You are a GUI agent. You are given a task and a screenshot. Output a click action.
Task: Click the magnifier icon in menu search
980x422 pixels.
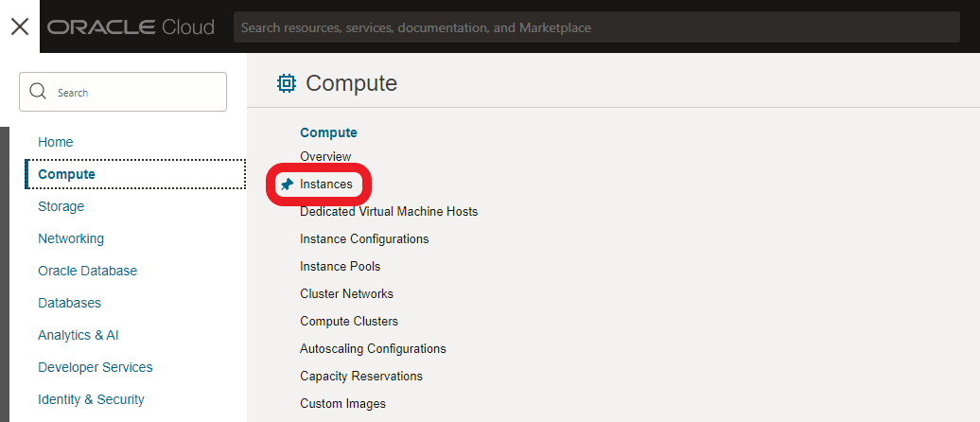pyautogui.click(x=38, y=92)
